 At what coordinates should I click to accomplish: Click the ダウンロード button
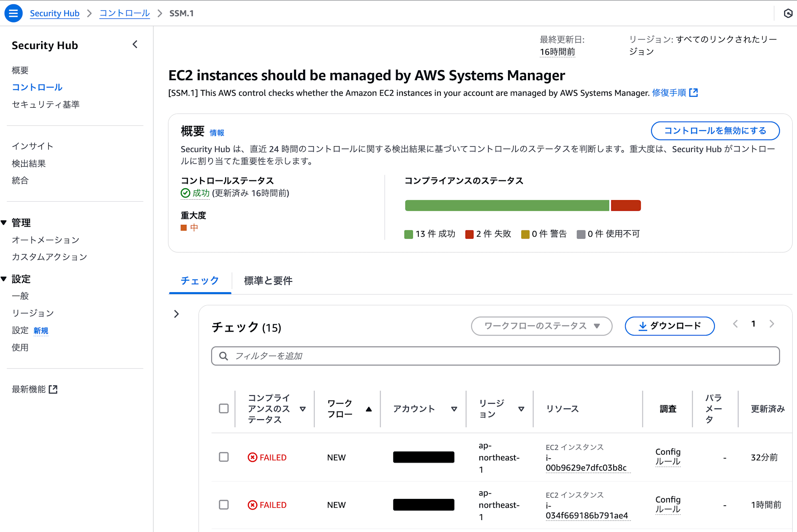tap(670, 326)
